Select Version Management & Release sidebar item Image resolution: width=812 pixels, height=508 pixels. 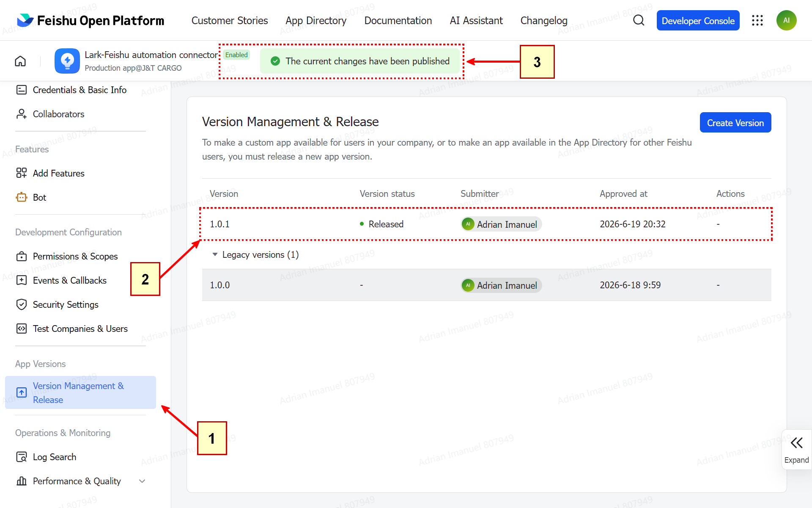pyautogui.click(x=80, y=392)
